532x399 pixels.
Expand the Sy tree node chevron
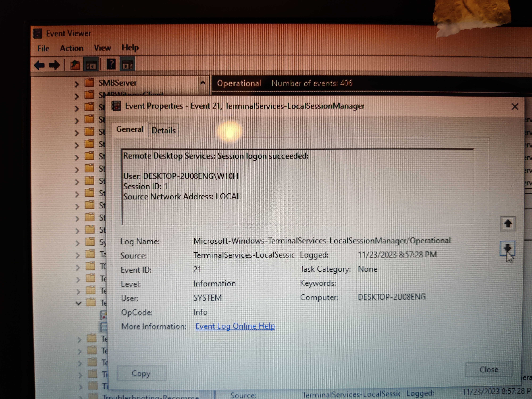(x=77, y=243)
